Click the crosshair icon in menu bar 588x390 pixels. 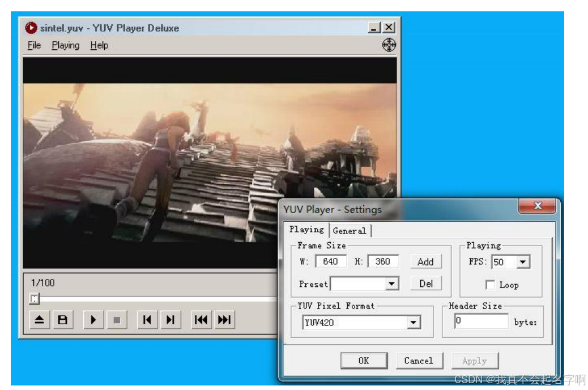(x=389, y=45)
